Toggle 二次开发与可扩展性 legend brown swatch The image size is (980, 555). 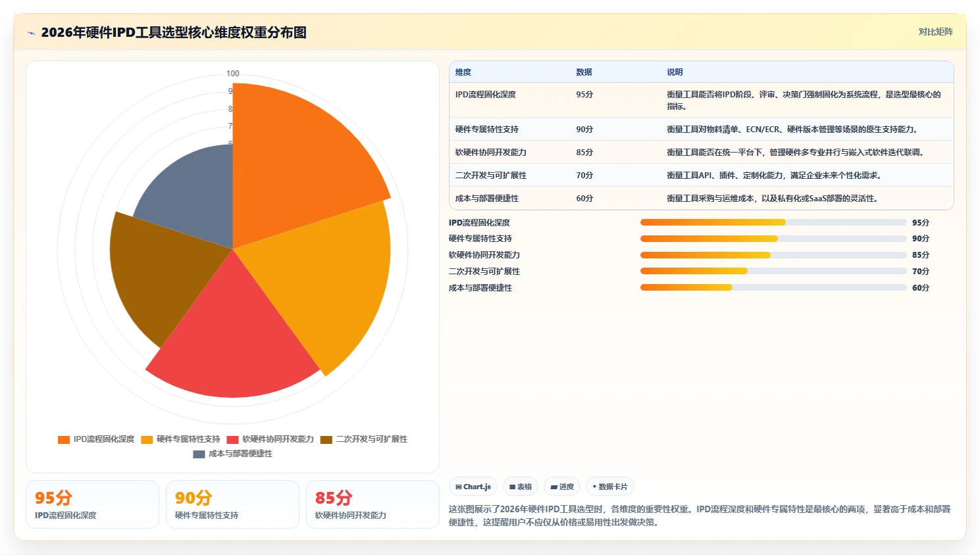tap(326, 439)
